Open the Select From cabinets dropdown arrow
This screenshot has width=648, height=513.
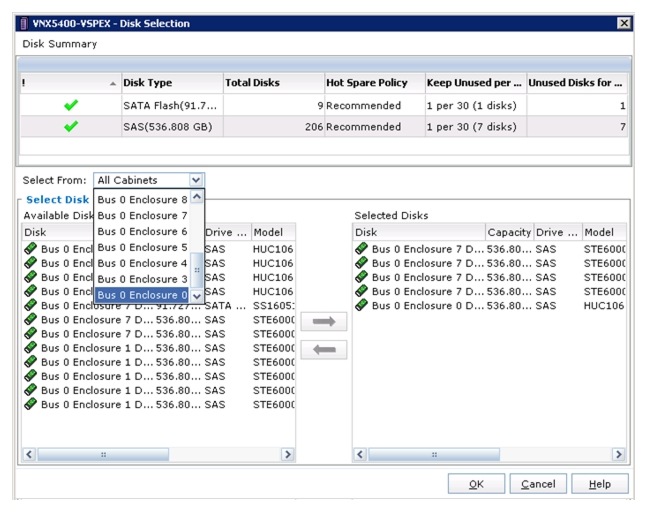[x=196, y=180]
